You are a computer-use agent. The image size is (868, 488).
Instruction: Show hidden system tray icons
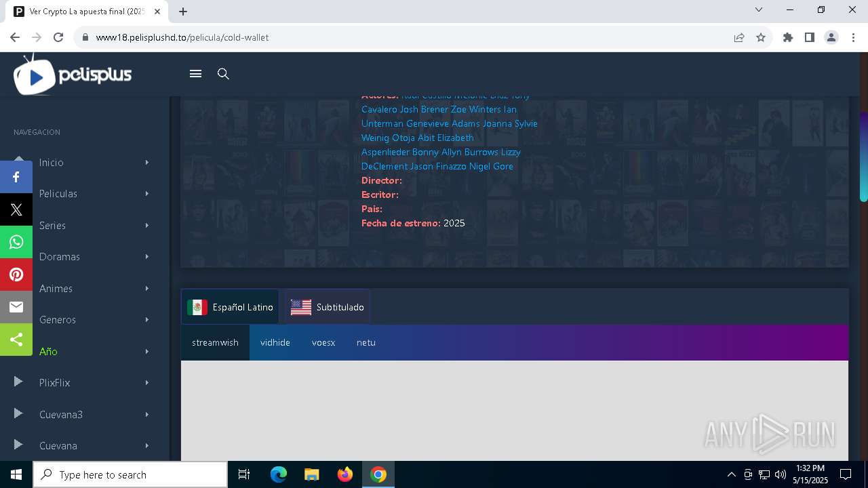pyautogui.click(x=731, y=474)
